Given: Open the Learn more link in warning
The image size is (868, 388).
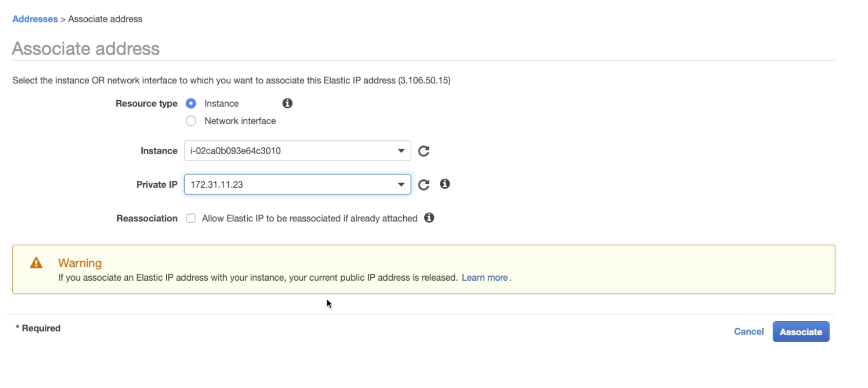Looking at the screenshot, I should tap(484, 277).
